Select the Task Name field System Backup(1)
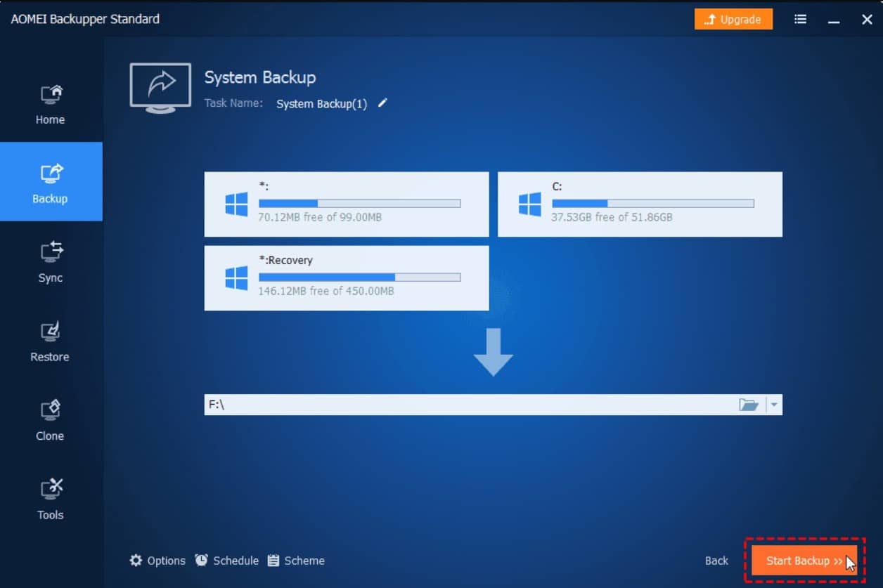Image resolution: width=883 pixels, height=588 pixels. click(x=321, y=104)
